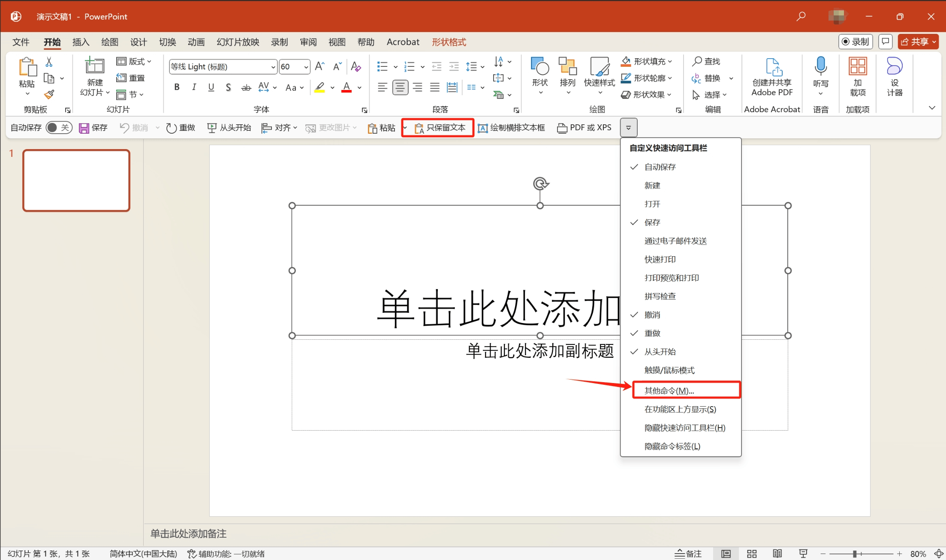Click the 绘制横排文本框 icon
Viewport: 946px width, 560px height.
(x=511, y=127)
